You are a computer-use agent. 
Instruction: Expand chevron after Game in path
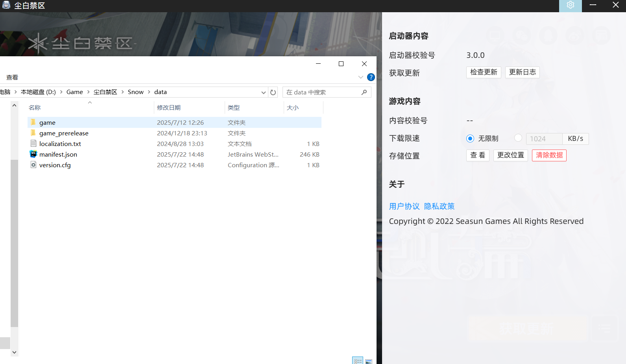(88, 92)
